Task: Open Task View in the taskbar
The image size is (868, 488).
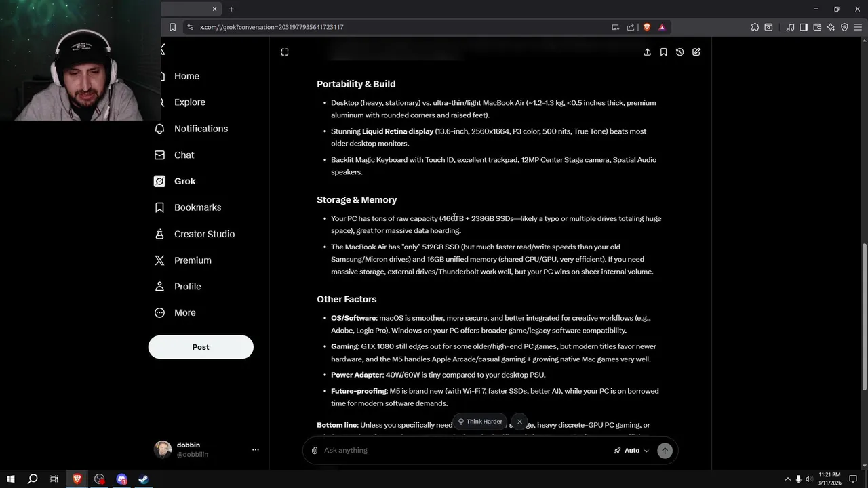Action: click(x=54, y=479)
